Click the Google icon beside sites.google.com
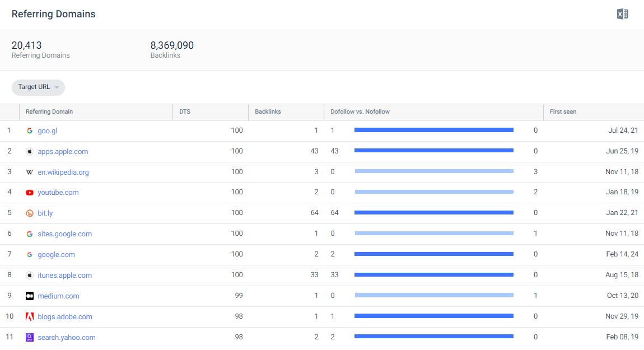This screenshot has height=350, width=644. pyautogui.click(x=29, y=234)
